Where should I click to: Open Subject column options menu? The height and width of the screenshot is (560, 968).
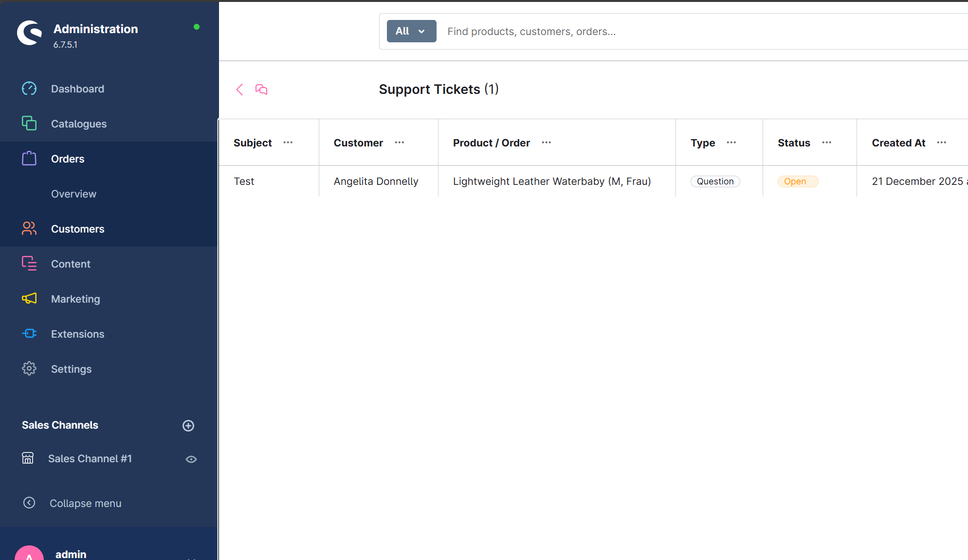point(288,143)
